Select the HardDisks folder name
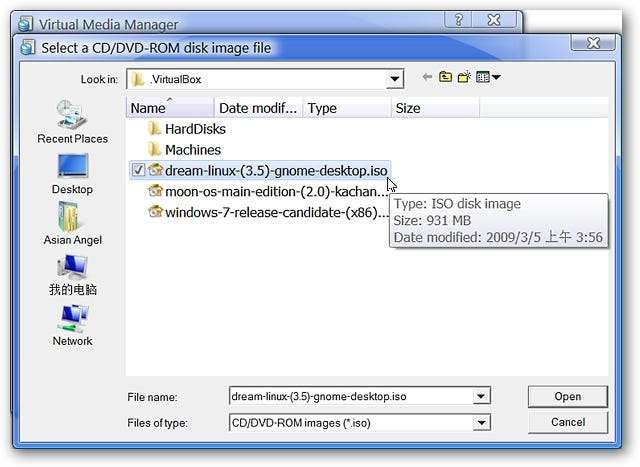The image size is (640, 467). (x=195, y=129)
